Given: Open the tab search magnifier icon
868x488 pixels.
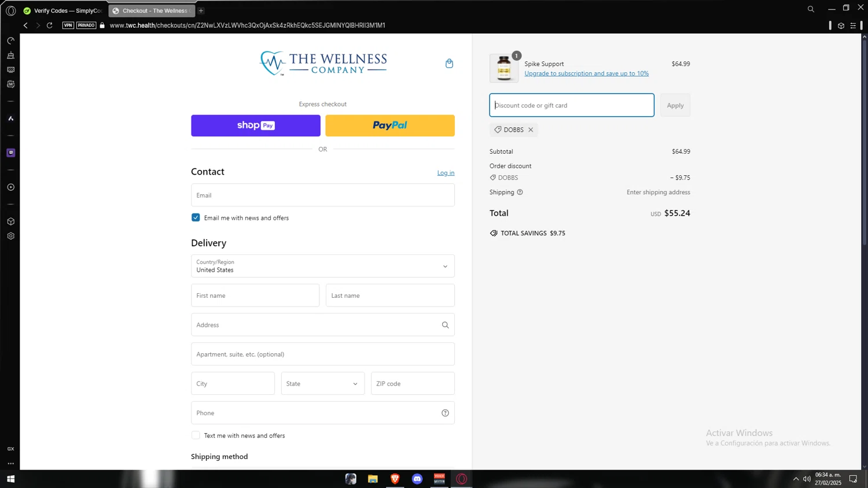Looking at the screenshot, I should pyautogui.click(x=811, y=9).
